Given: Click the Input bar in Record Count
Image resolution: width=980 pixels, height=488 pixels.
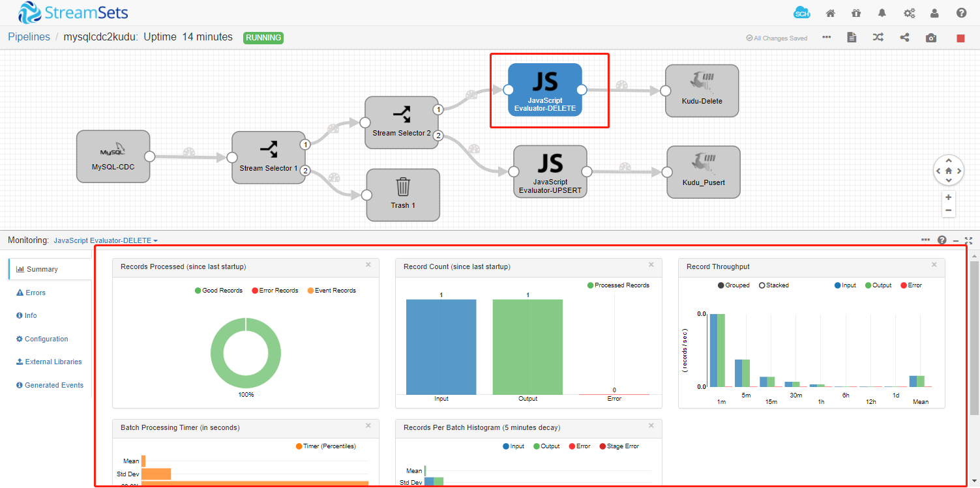Looking at the screenshot, I should point(441,347).
